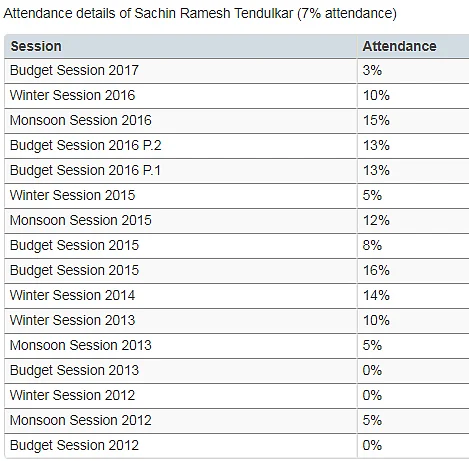Click the 15% attendance value
The width and height of the screenshot is (469, 461).
coord(376,120)
